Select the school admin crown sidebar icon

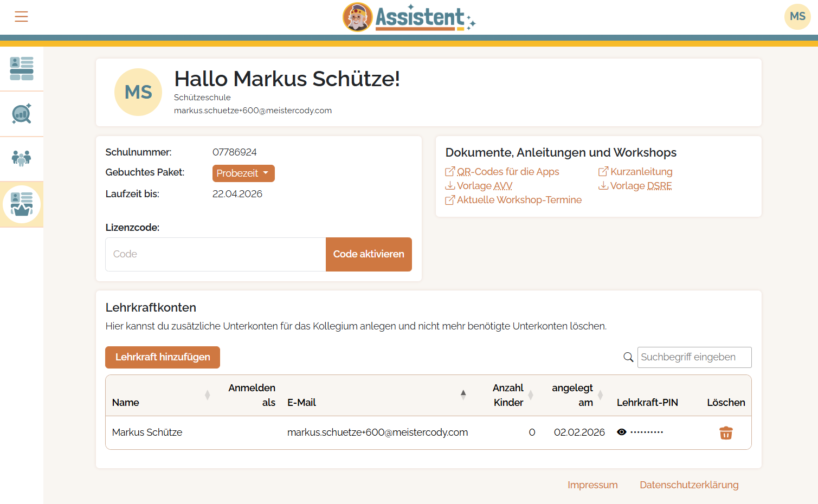(22, 204)
